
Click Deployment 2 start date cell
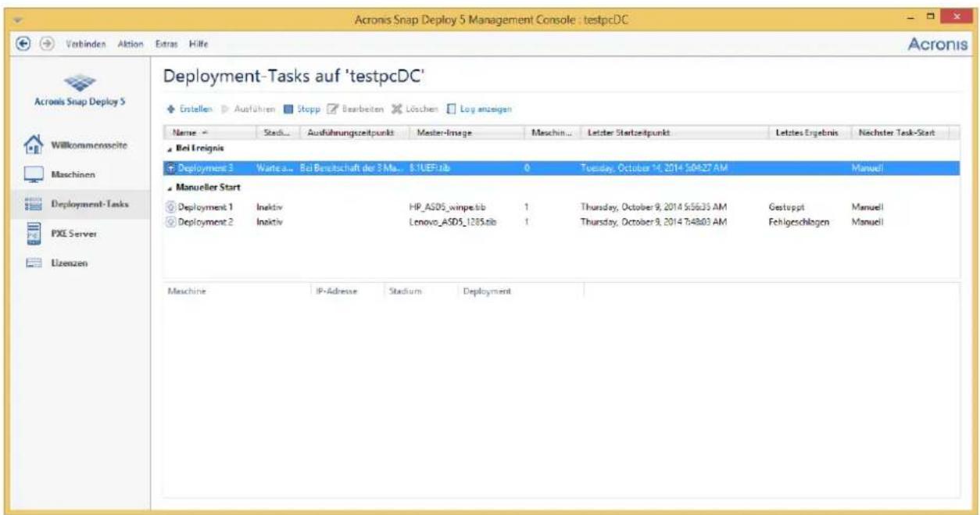[654, 221]
